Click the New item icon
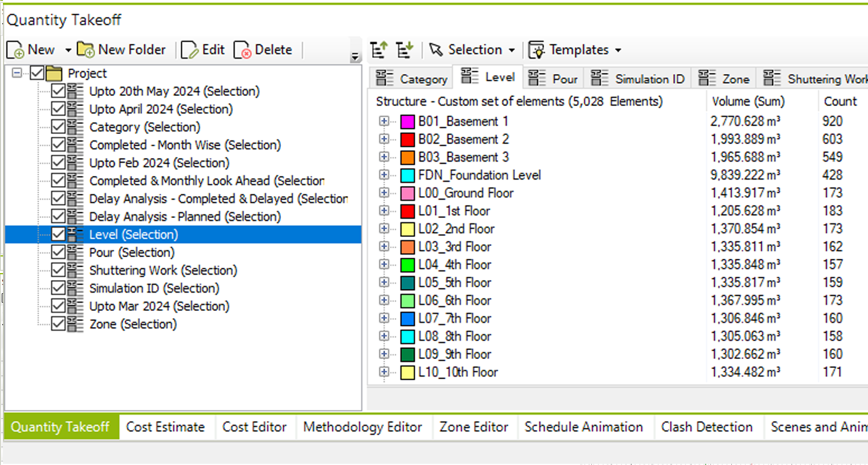This screenshot has height=465, width=868. click(15, 50)
